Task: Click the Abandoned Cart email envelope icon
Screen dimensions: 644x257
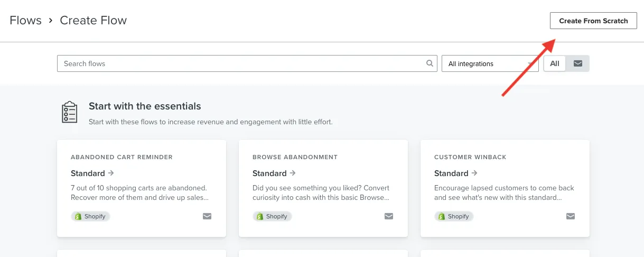Action: (207, 216)
